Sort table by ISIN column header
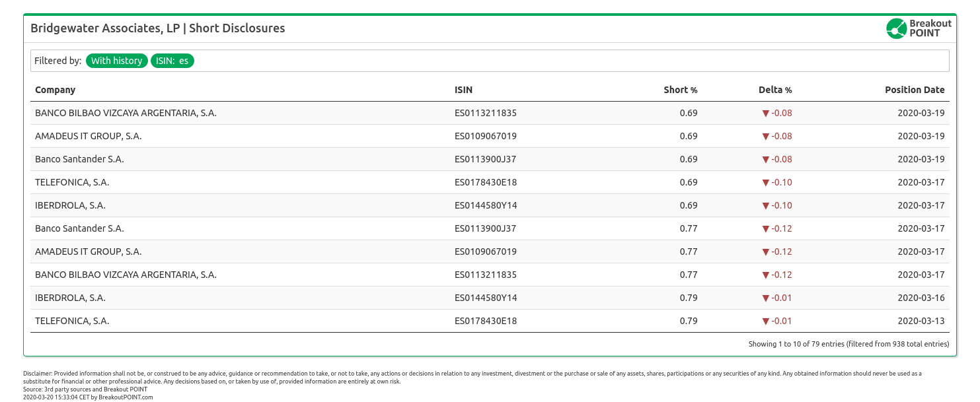The image size is (980, 402). click(x=463, y=90)
